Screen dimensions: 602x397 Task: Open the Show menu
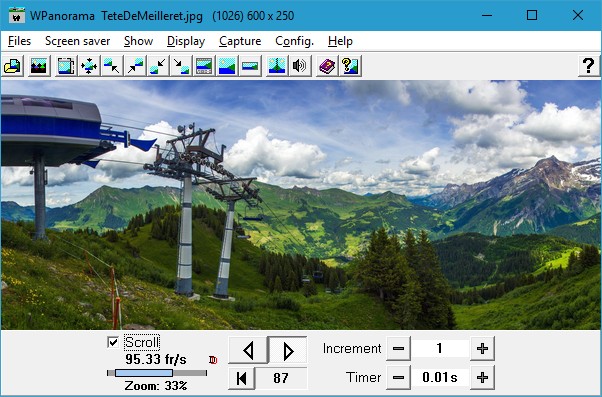coord(139,41)
